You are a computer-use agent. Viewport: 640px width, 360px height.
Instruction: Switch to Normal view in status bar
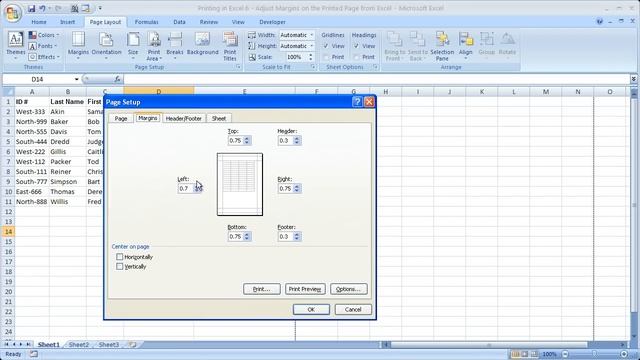515,354
